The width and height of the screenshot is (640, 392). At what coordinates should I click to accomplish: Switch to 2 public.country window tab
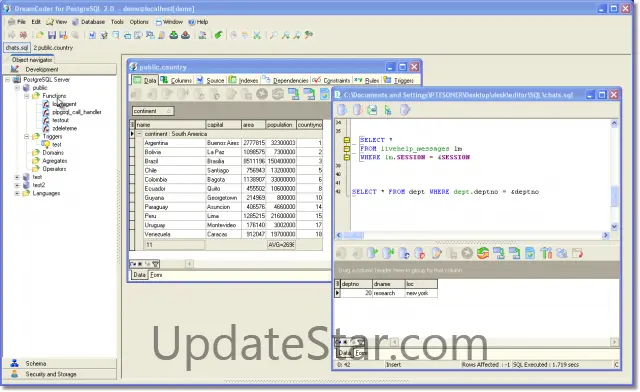(x=53, y=48)
